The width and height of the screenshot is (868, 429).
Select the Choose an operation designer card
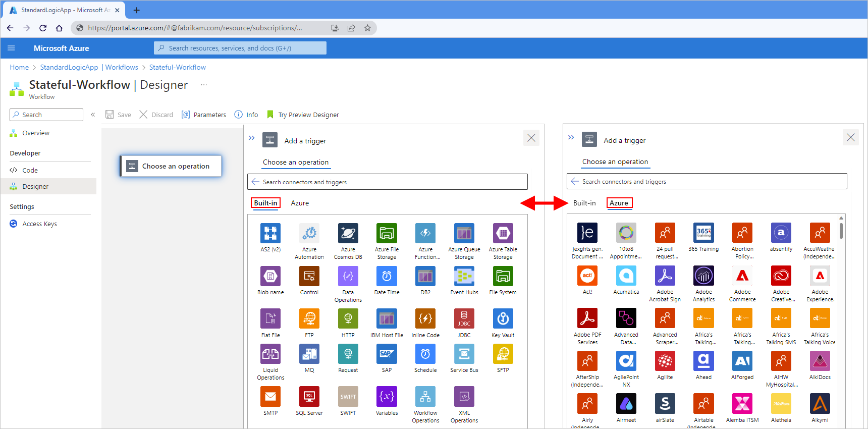(171, 166)
